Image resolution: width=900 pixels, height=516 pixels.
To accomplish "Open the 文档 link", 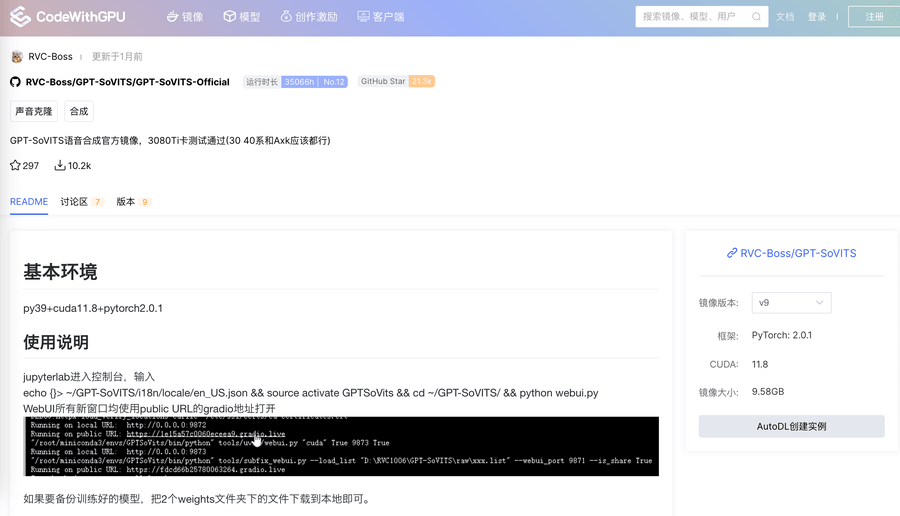I will (x=785, y=17).
